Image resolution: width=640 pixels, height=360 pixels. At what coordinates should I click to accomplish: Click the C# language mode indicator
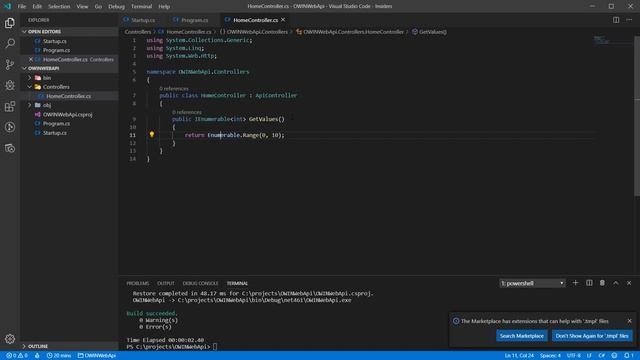point(601,356)
